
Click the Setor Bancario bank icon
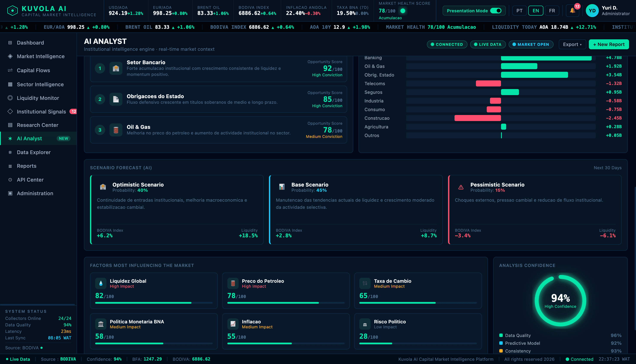click(116, 68)
